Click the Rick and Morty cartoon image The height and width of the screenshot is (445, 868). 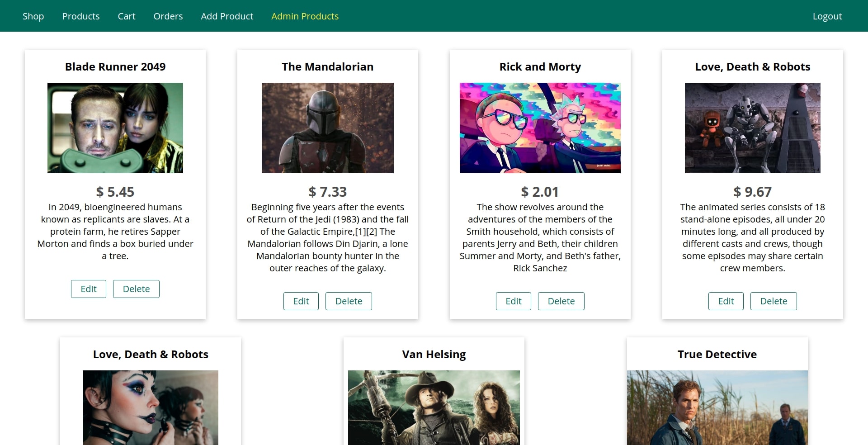(x=540, y=128)
